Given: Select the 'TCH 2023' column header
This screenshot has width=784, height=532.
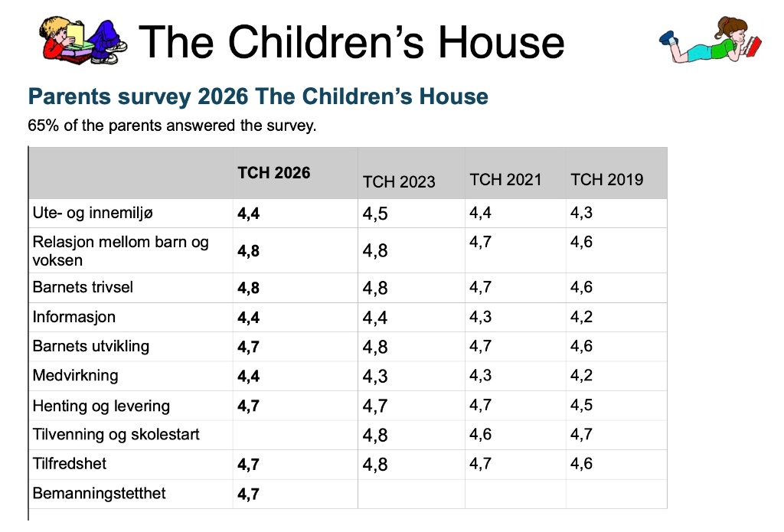Looking at the screenshot, I should point(399,181).
